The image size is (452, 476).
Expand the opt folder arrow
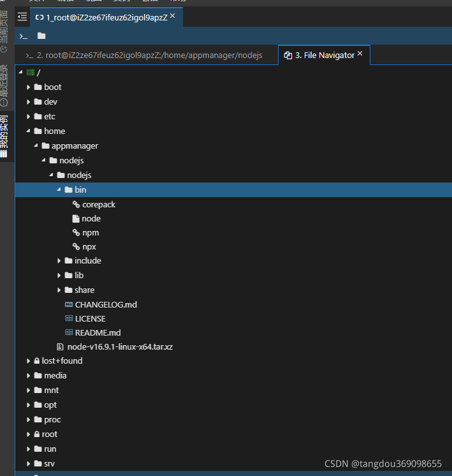(x=28, y=405)
